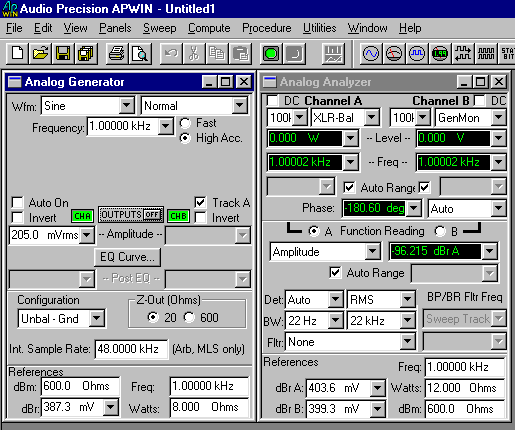This screenshot has width=515, height=430.
Task: Uncheck the Track A checkbox
Action: point(200,202)
